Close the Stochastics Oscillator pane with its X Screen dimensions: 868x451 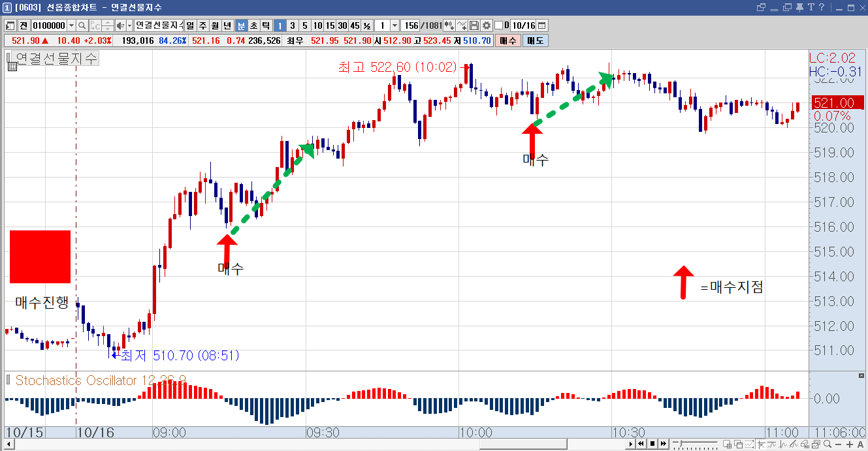pos(861,376)
